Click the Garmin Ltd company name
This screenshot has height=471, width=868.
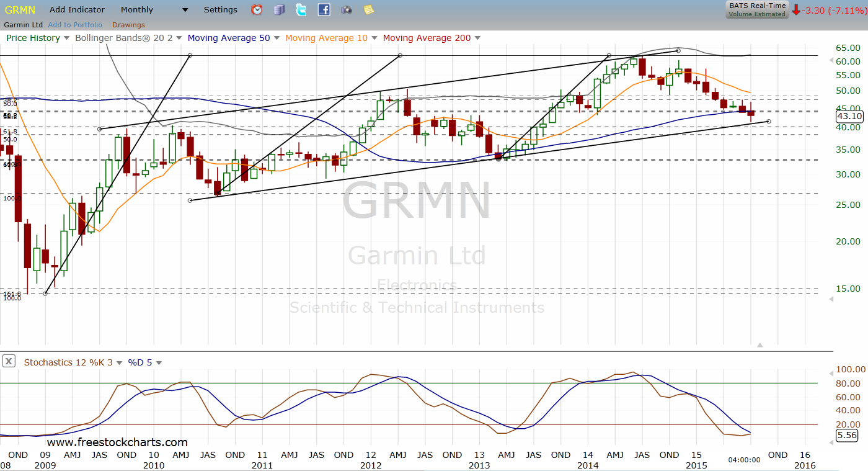point(23,25)
